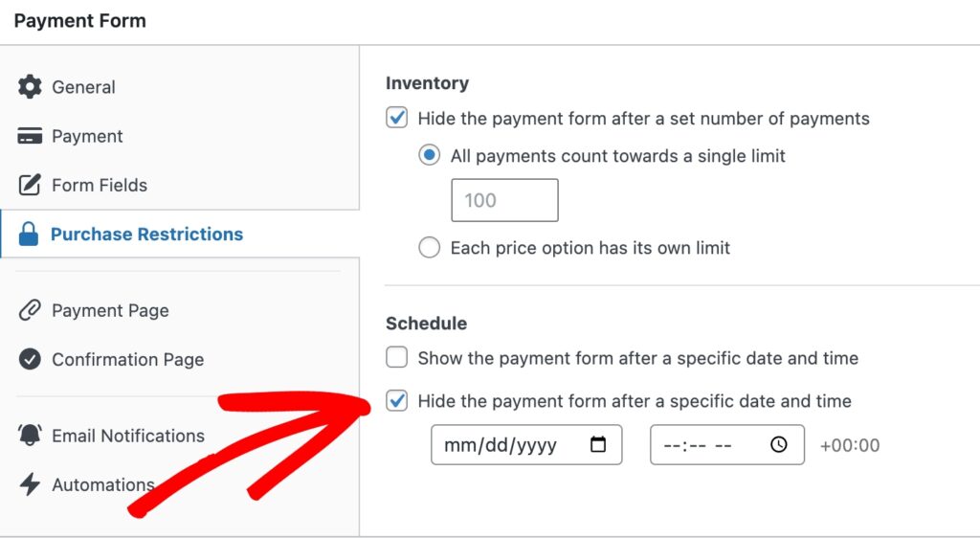Click the Form Fields pencil icon

[30, 185]
